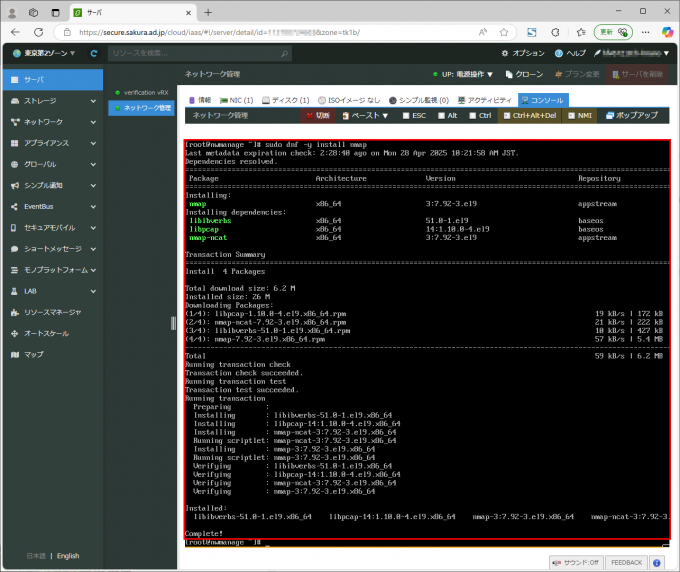Open ヘルプ help menu
The width and height of the screenshot is (680, 572).
pyautogui.click(x=570, y=53)
